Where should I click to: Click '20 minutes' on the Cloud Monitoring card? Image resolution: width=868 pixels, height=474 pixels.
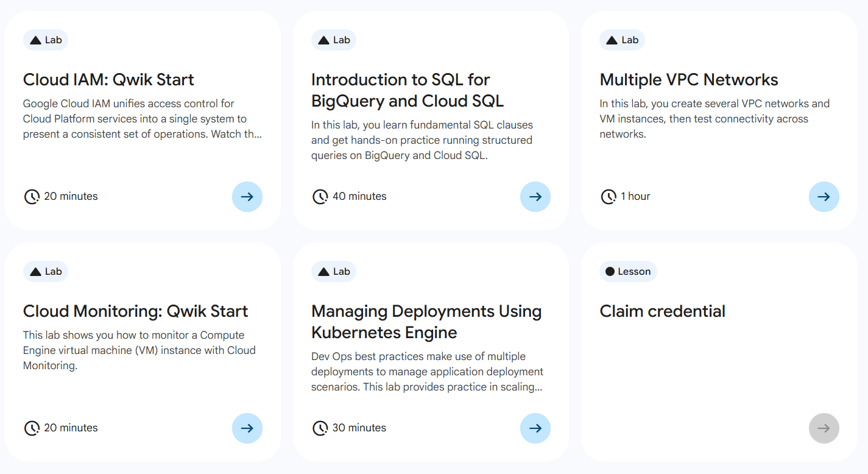71,428
